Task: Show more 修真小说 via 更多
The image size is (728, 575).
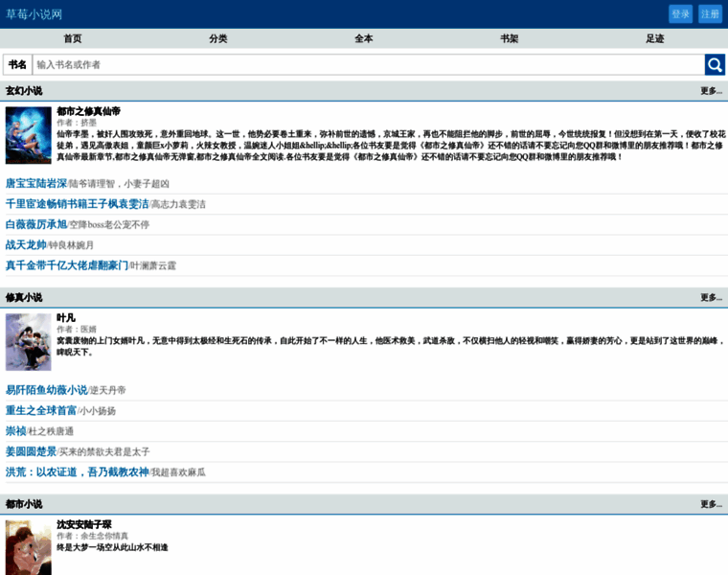Action: 712,297
